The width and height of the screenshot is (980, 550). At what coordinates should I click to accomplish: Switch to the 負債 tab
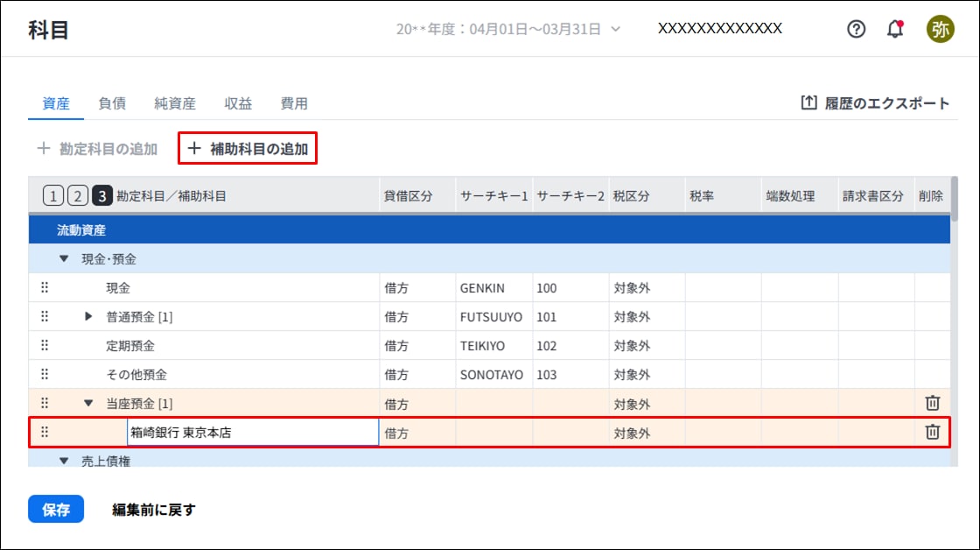[x=112, y=103]
